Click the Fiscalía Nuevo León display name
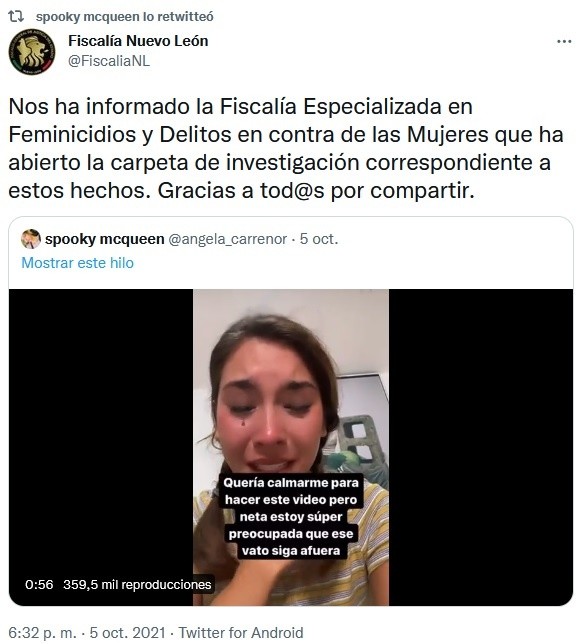The height and width of the screenshot is (644, 586). [x=138, y=41]
